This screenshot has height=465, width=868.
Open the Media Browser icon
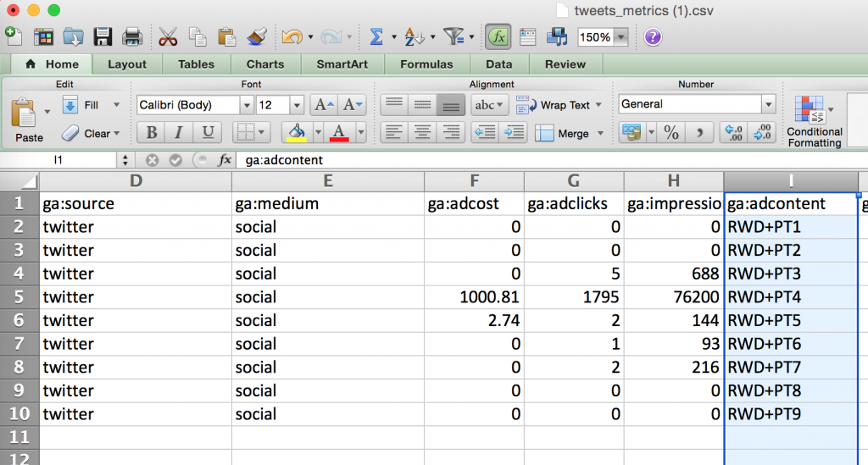coord(557,37)
